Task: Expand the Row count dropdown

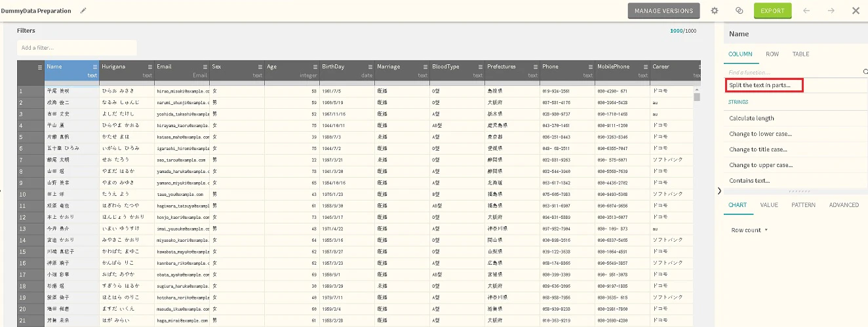Action: click(766, 230)
